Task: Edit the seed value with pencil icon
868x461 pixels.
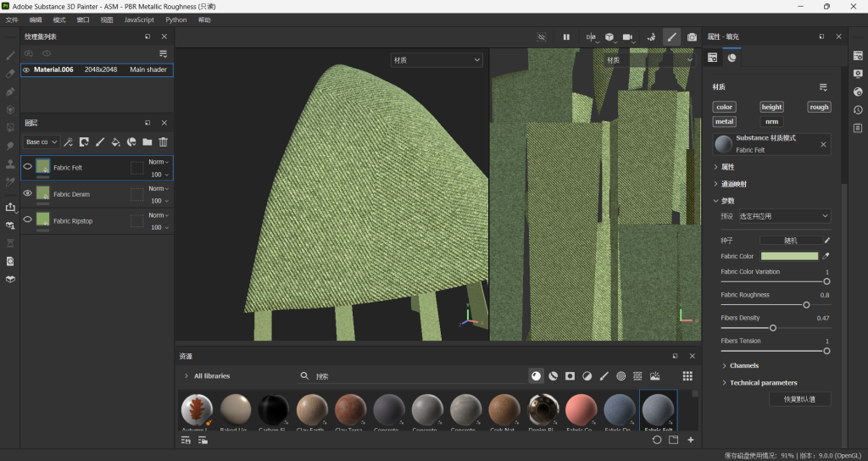Action: click(x=827, y=240)
